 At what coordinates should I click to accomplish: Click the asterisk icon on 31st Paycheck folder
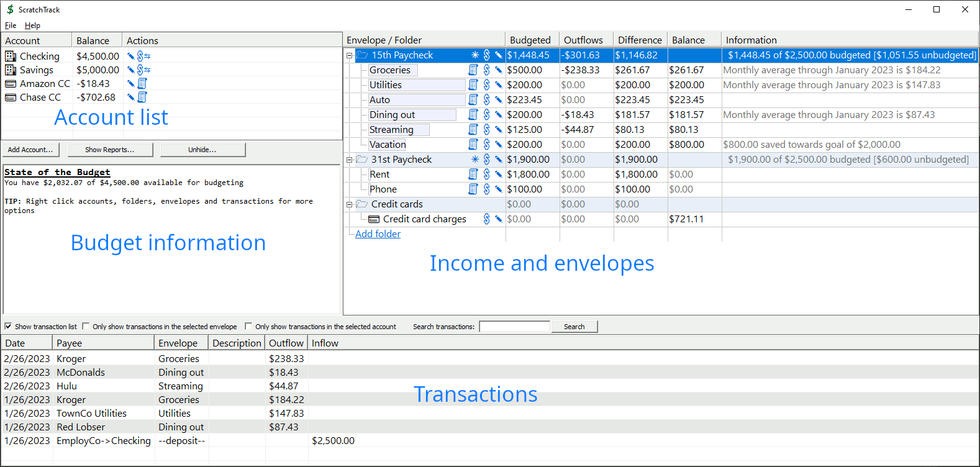475,160
